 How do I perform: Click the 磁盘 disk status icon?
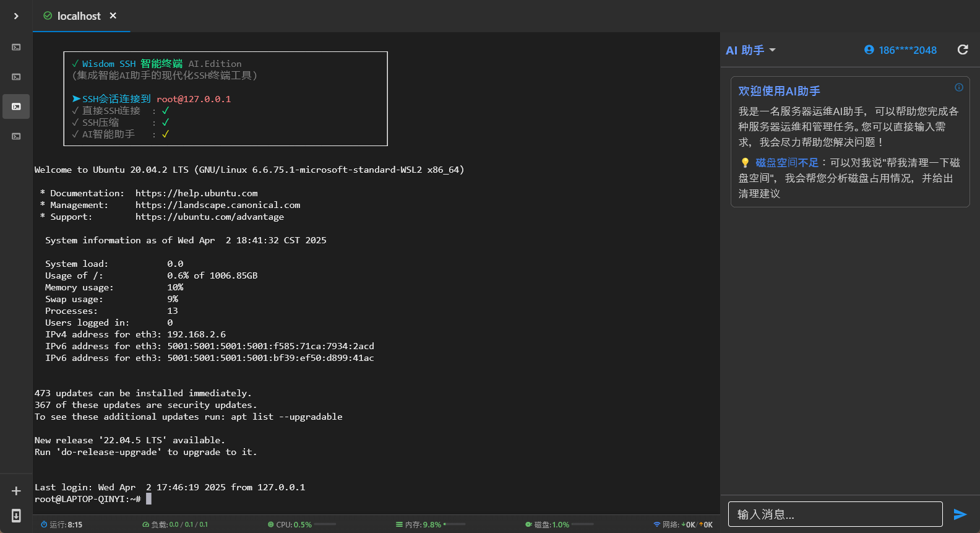pyautogui.click(x=528, y=524)
